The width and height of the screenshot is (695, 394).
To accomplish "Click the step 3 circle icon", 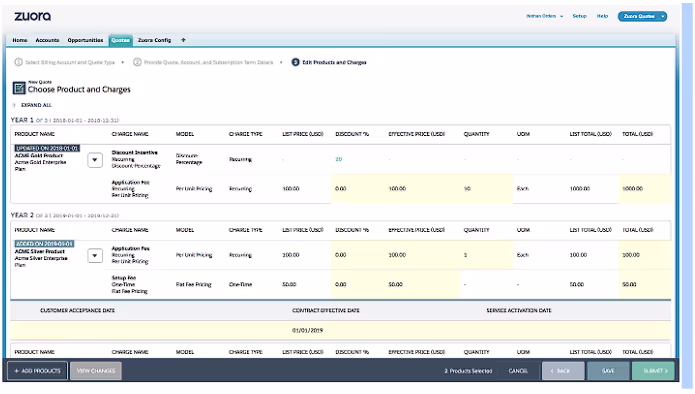I will (x=296, y=62).
